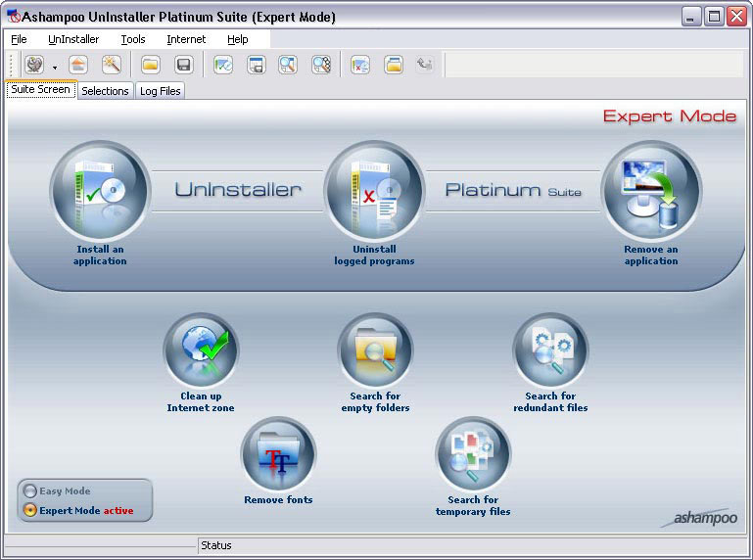Click the Status panel in status bar

[x=473, y=545]
